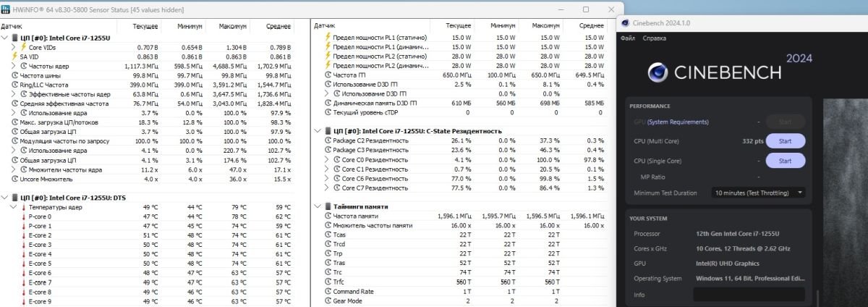Click the lightning icon beside SA VID
The image size is (868, 307).
point(14,56)
